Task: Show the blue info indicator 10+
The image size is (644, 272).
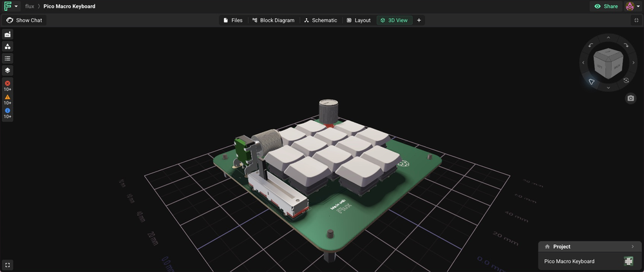Action: click(x=7, y=113)
